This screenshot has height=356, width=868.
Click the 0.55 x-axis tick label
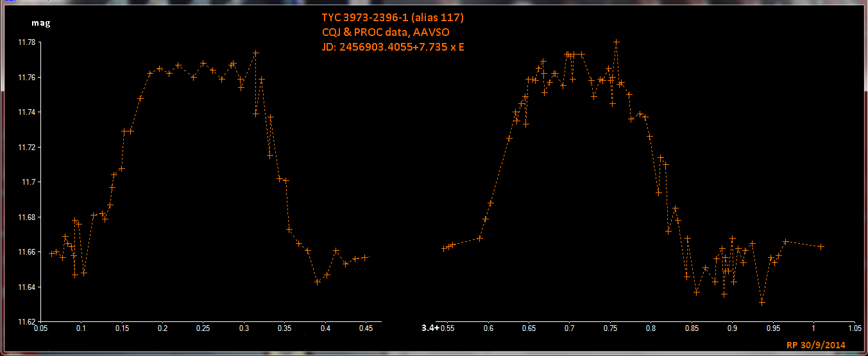447,328
